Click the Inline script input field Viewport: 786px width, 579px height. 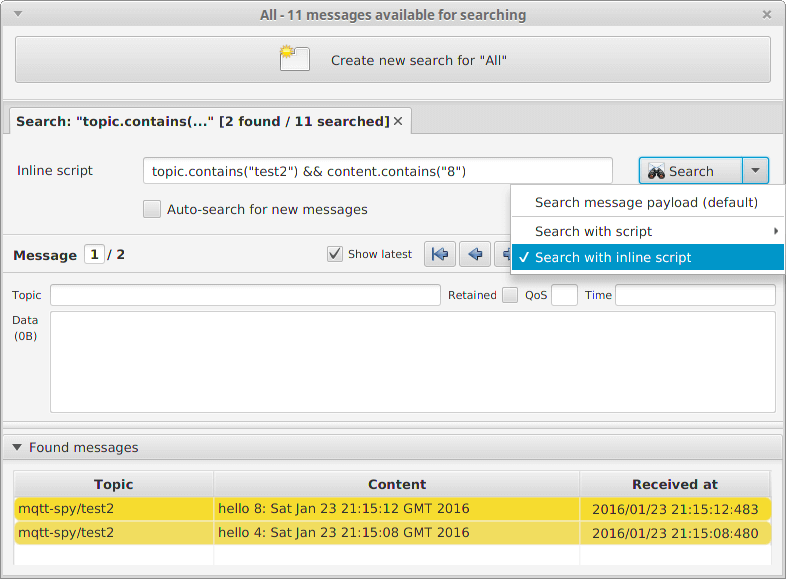(x=377, y=171)
